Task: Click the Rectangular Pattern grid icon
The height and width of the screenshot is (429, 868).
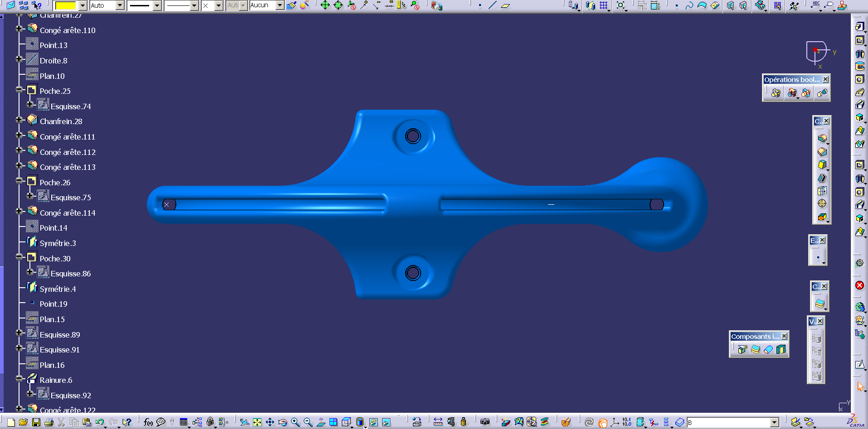Action: 603,5
